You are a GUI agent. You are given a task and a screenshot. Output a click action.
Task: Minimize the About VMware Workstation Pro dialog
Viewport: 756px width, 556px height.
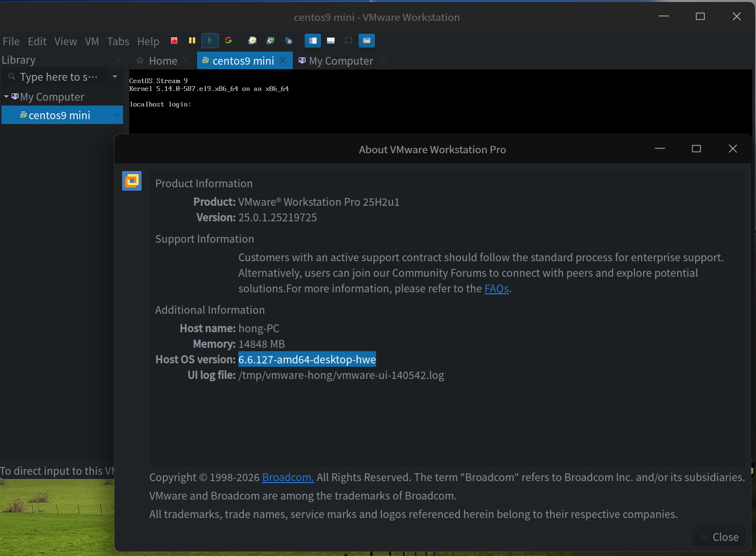pyautogui.click(x=660, y=149)
